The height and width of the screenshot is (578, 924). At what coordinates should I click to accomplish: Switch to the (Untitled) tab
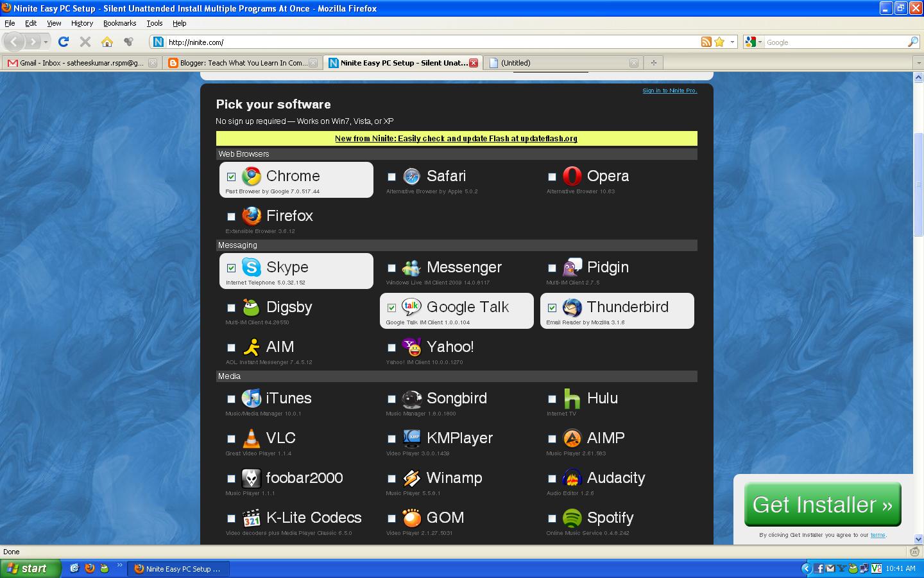coord(563,63)
